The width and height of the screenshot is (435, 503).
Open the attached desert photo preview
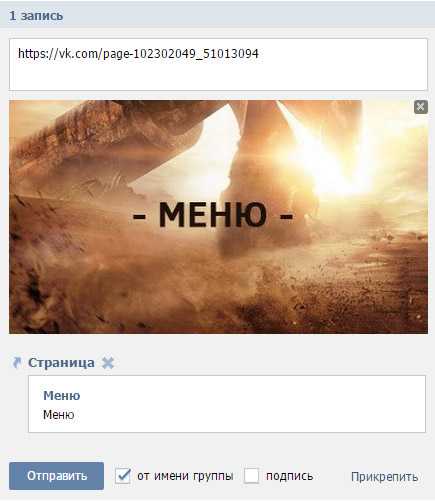218,217
